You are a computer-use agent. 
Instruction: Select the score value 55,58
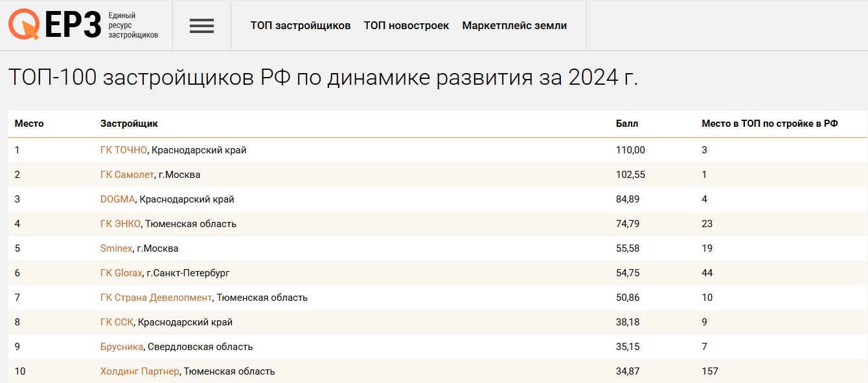(628, 248)
